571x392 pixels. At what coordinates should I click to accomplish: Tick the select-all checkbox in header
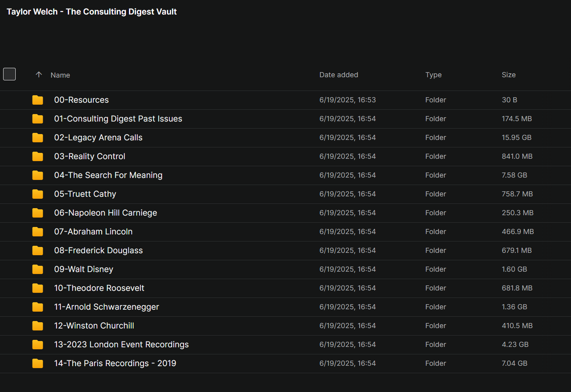coord(9,74)
